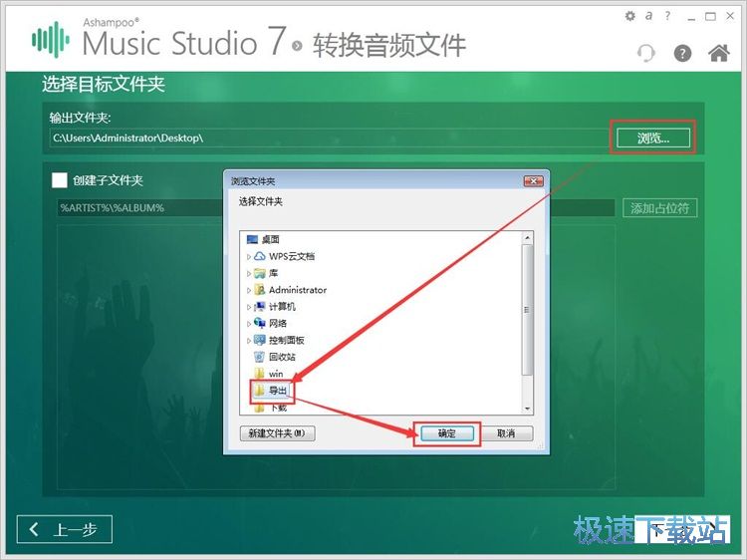Expand the 库 tree node
This screenshot has height=560, width=747.
click(248, 273)
